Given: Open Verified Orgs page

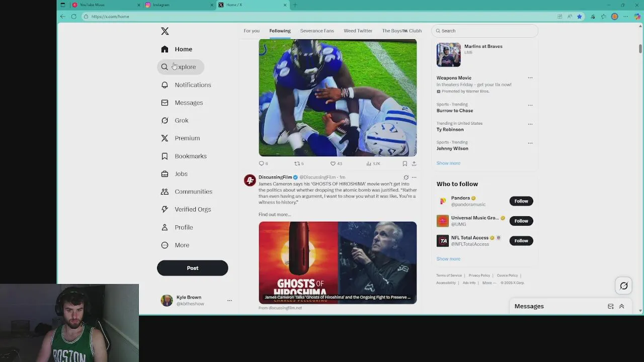Looking at the screenshot, I should tap(186, 210).
